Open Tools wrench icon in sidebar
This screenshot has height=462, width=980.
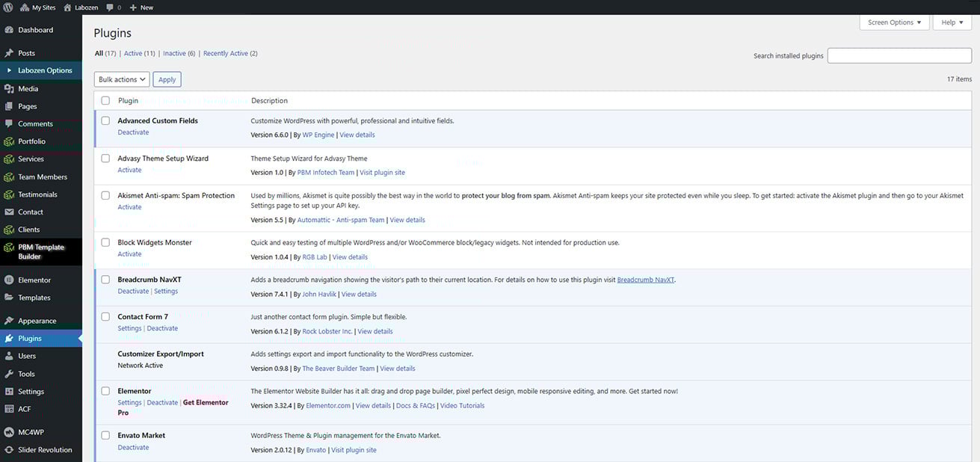(9, 374)
